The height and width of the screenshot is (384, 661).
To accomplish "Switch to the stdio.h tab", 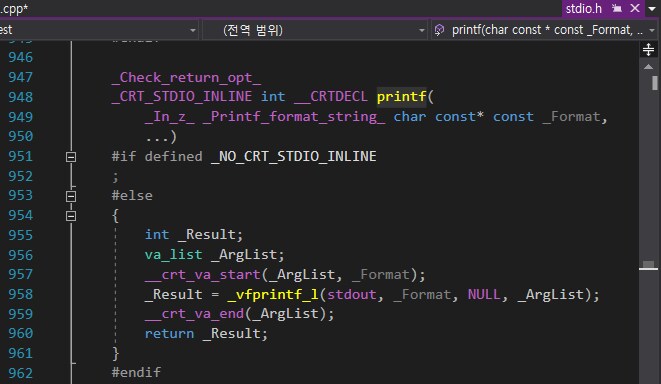I will click(x=583, y=8).
